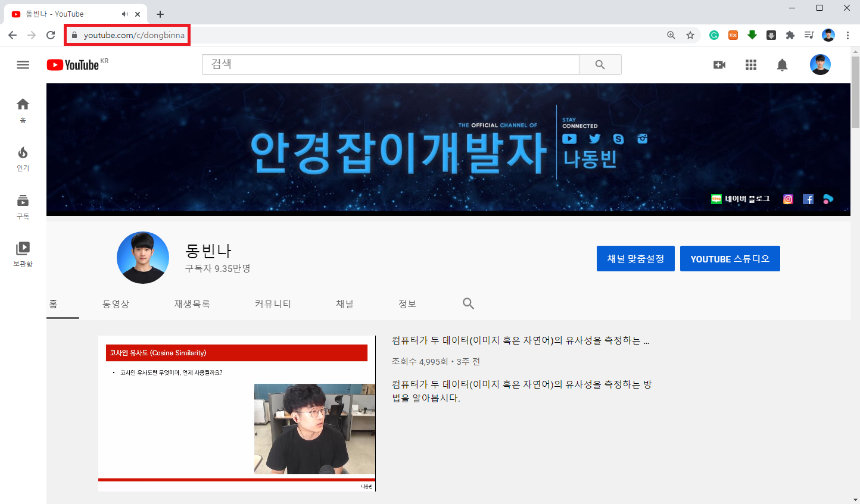860x504 pixels.
Task: Click the featured video thumbnail
Action: coord(237,414)
